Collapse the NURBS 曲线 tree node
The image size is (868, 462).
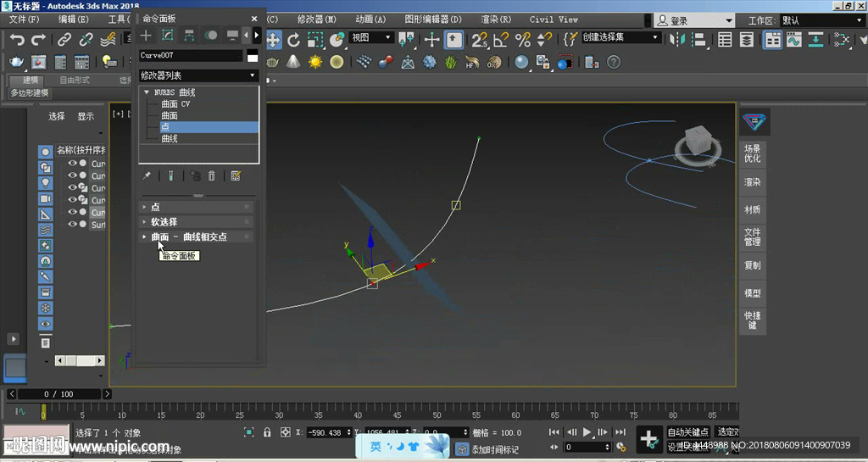point(147,92)
